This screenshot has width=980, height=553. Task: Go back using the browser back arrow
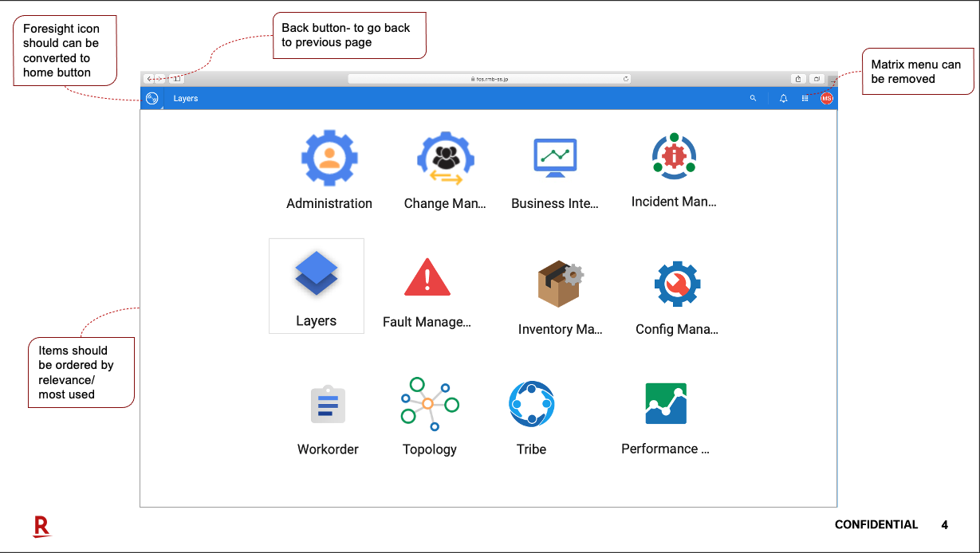click(x=150, y=79)
